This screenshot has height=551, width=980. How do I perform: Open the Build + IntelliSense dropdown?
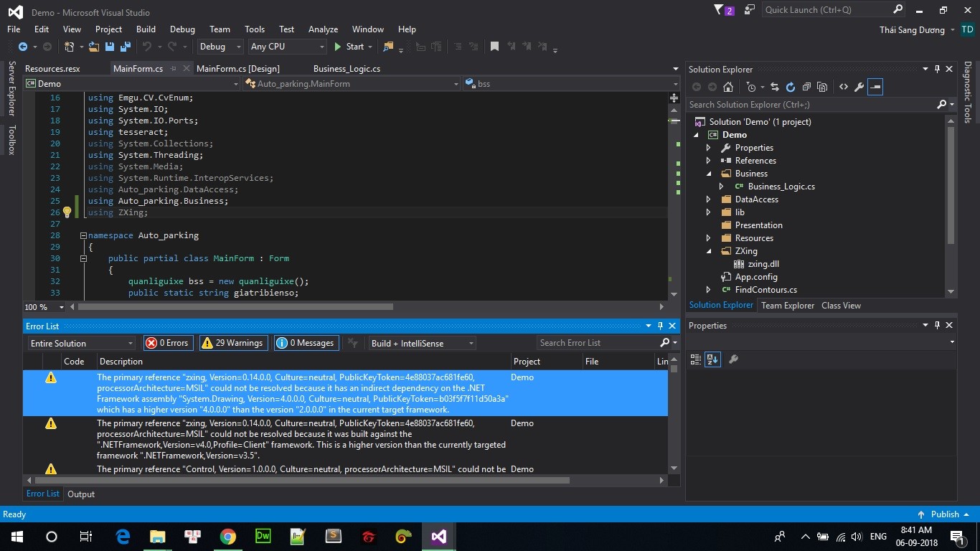(422, 343)
